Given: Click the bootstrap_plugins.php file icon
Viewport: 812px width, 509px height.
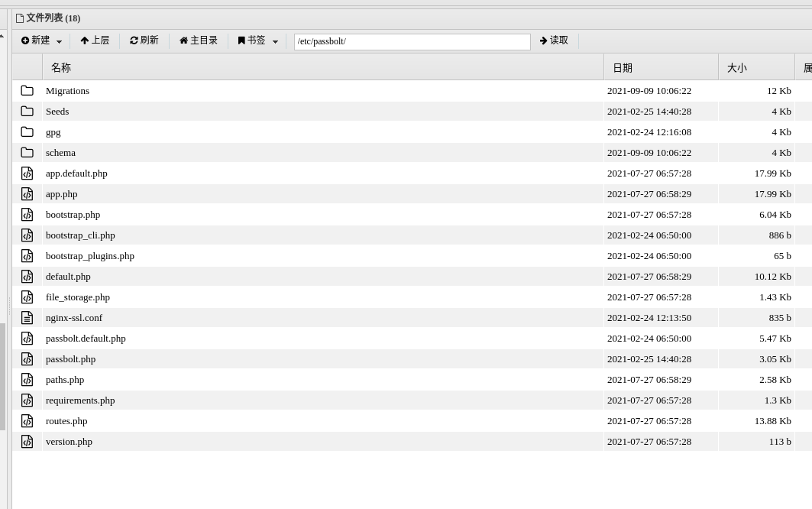Looking at the screenshot, I should 27,256.
